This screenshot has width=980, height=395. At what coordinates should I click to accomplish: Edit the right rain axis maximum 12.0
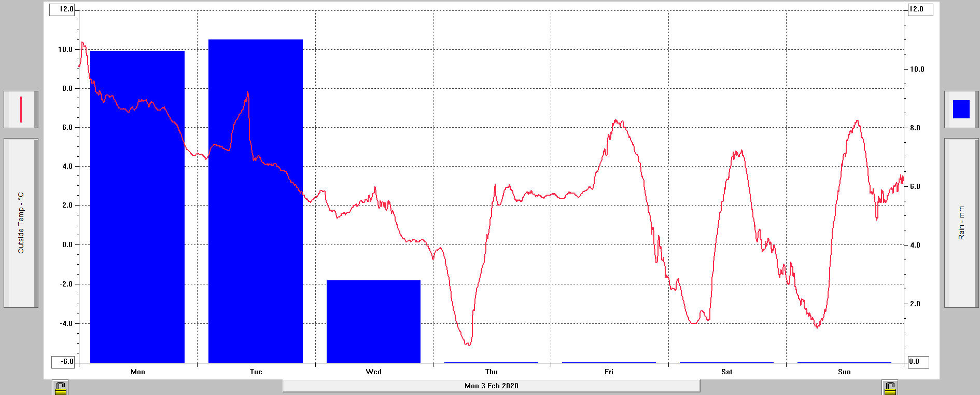(x=919, y=9)
